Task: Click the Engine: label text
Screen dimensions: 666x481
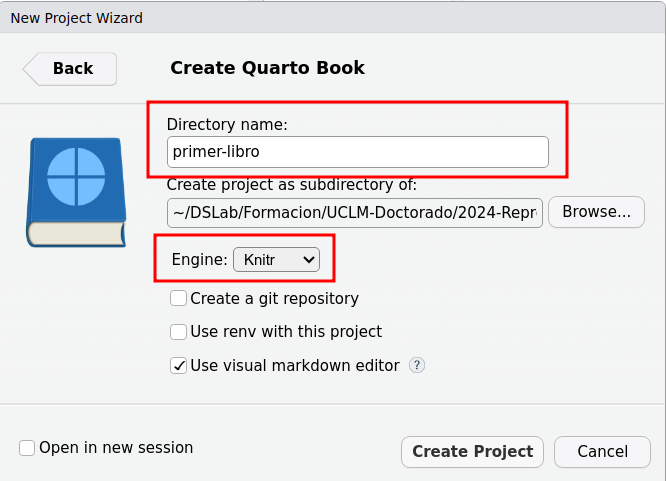Action: click(199, 260)
